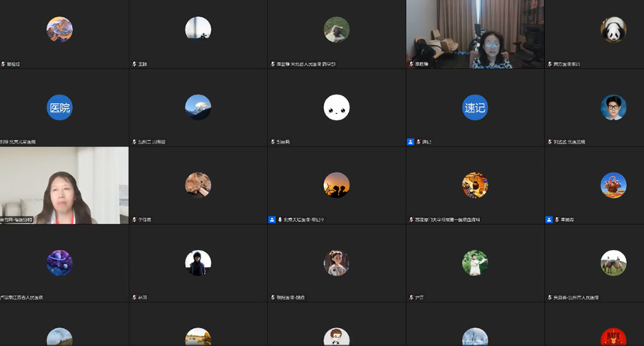Click muted mic icon in cartoon girl tile

coord(273,297)
